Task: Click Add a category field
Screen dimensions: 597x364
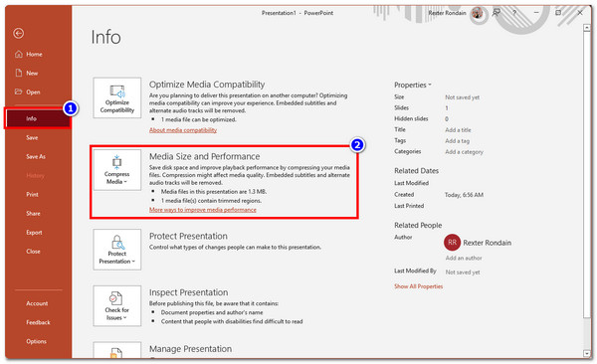Action: [464, 152]
